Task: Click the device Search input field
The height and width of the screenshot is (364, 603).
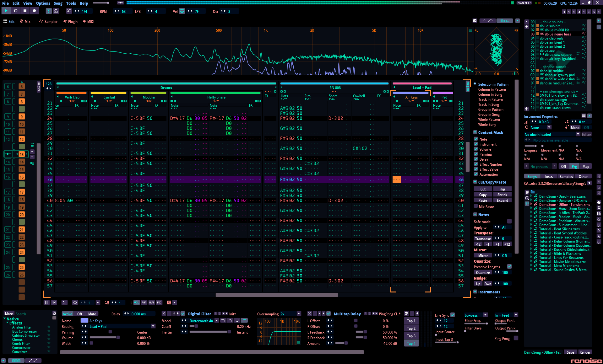Action: tap(33, 313)
